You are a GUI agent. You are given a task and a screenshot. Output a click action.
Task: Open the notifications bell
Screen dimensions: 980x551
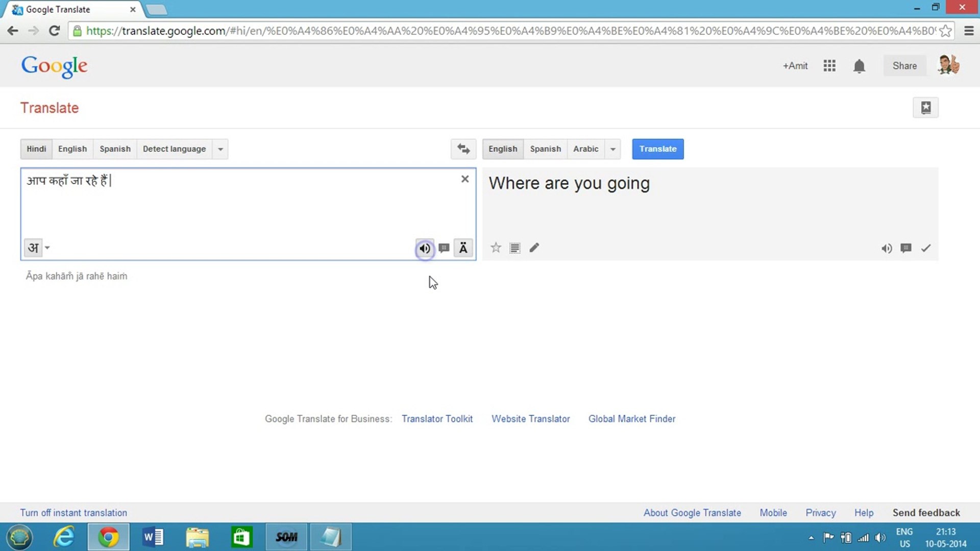click(x=859, y=66)
